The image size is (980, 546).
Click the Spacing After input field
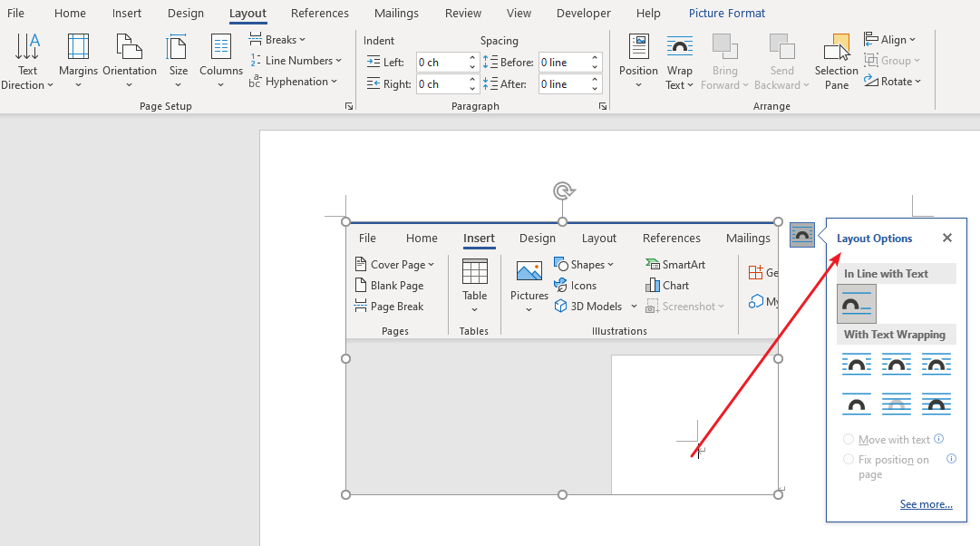[x=564, y=83]
